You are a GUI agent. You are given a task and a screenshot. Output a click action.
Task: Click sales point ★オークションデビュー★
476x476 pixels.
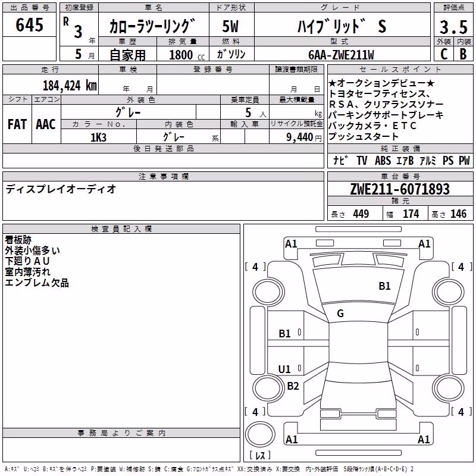click(381, 83)
